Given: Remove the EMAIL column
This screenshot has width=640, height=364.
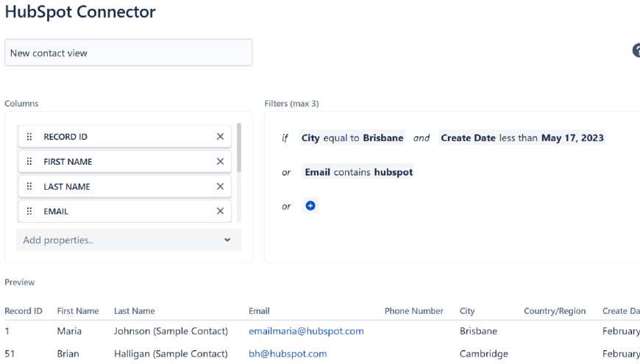Looking at the screenshot, I should (x=220, y=211).
